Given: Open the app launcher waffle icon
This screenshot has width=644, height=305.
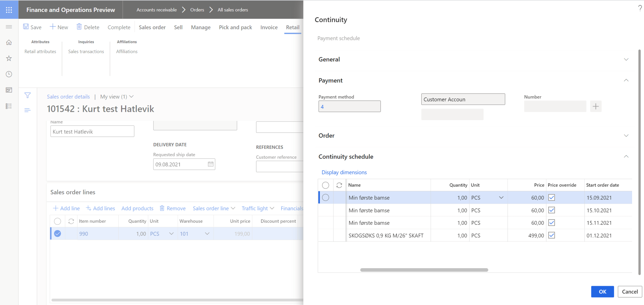Looking at the screenshot, I should [9, 10].
